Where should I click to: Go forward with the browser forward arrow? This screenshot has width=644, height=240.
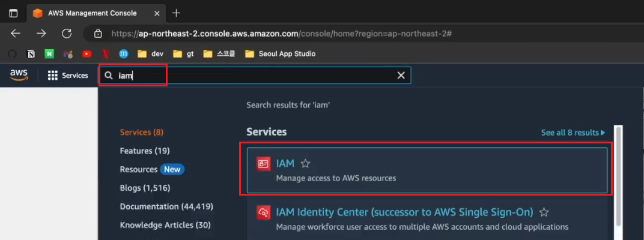(41, 33)
